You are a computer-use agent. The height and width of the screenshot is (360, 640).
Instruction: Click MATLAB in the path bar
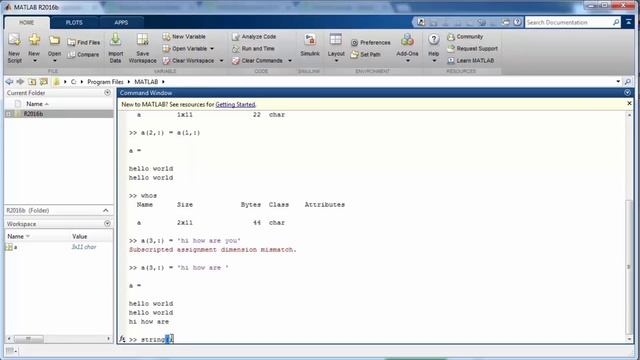coord(146,82)
